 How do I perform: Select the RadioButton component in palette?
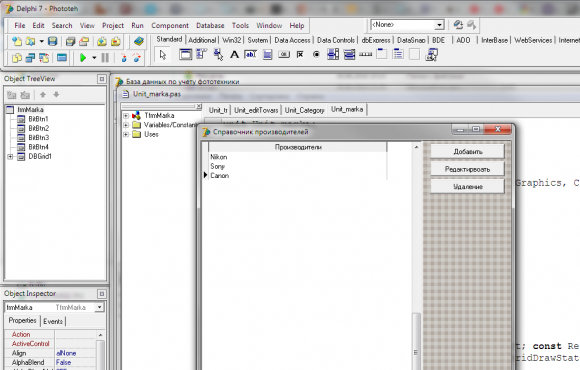(x=316, y=55)
